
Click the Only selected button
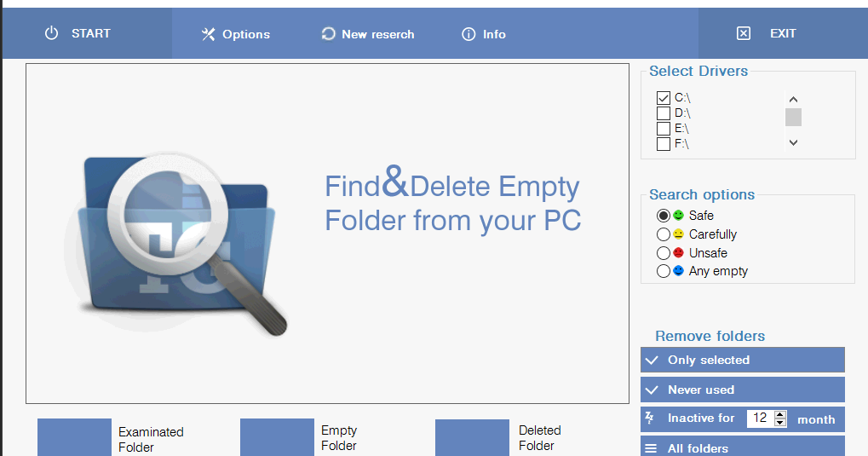click(x=742, y=361)
